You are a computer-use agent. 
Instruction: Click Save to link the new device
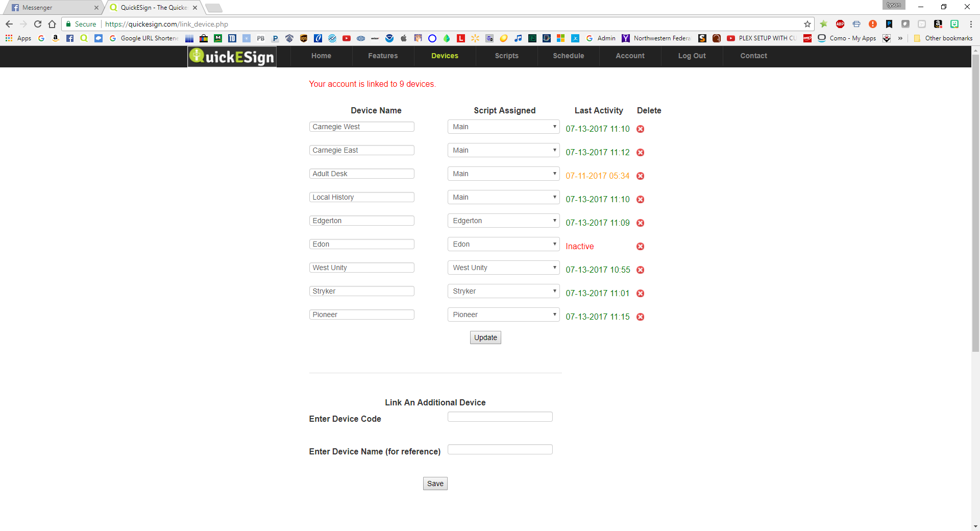[435, 484]
